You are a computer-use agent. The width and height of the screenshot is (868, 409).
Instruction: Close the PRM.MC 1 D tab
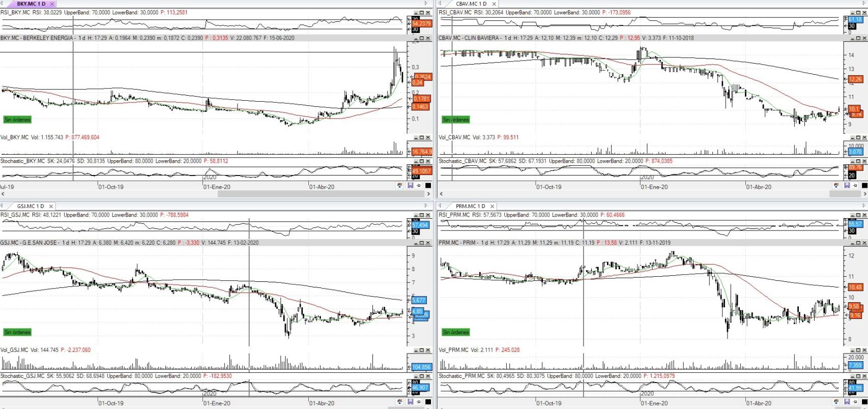(x=492, y=207)
